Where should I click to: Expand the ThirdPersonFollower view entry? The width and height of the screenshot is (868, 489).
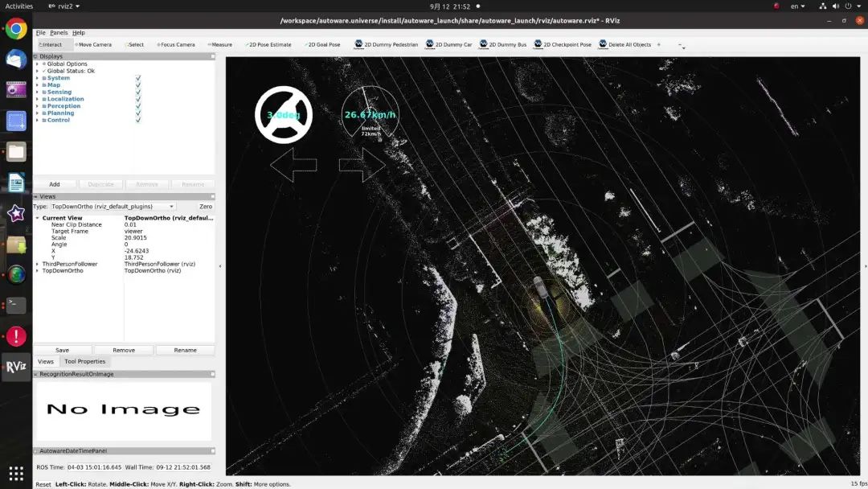point(37,264)
